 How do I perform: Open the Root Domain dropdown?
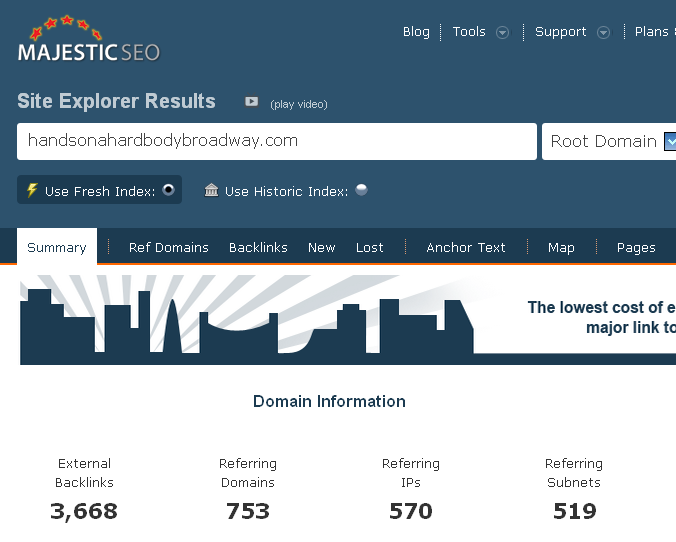[x=609, y=141]
